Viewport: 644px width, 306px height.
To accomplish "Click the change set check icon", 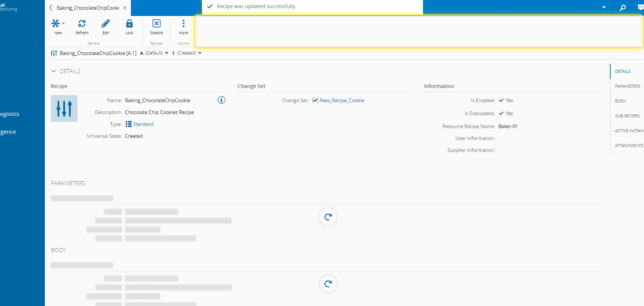I will coord(315,100).
